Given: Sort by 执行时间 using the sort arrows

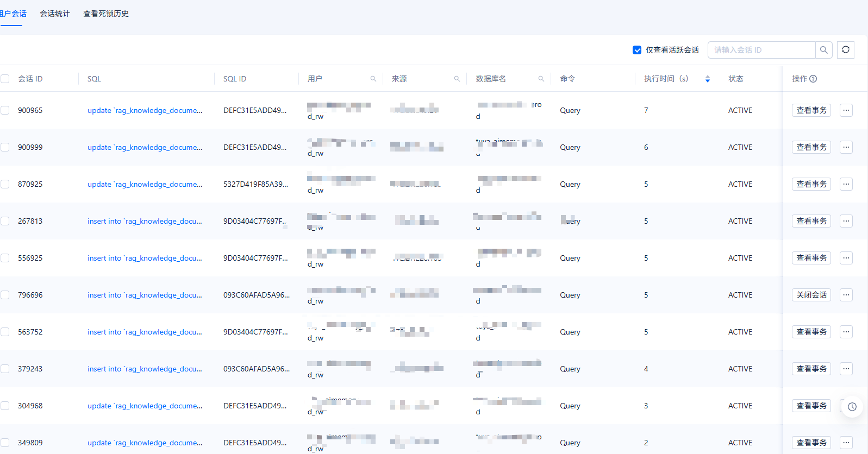Looking at the screenshot, I should pyautogui.click(x=707, y=79).
